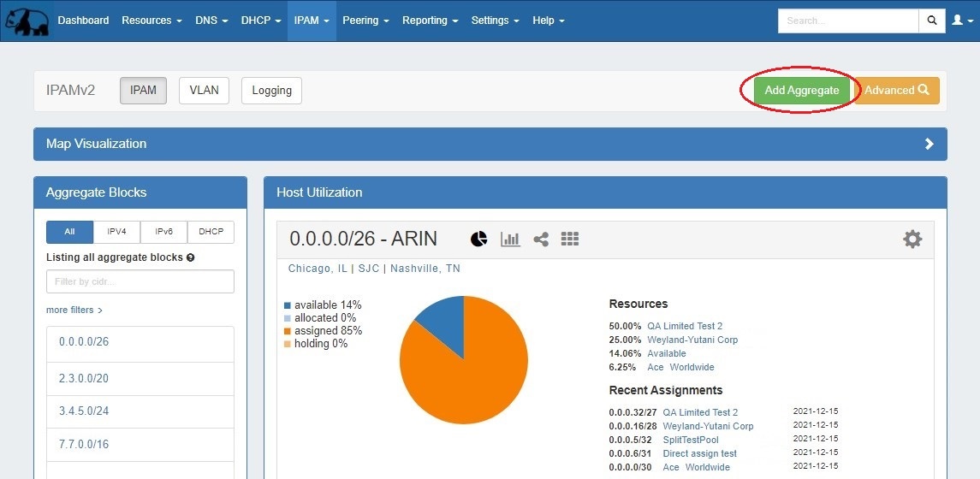Click the Filter by cidr input field

[x=140, y=281]
